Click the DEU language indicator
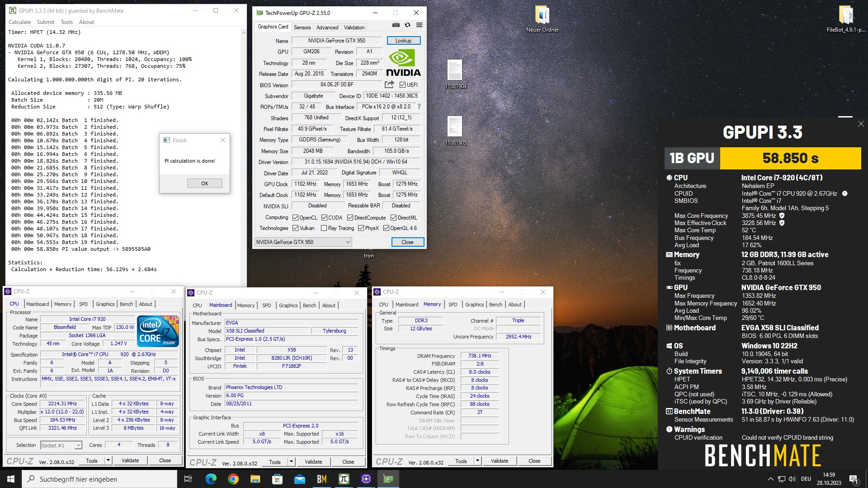The width and height of the screenshot is (868, 488). coord(806,479)
